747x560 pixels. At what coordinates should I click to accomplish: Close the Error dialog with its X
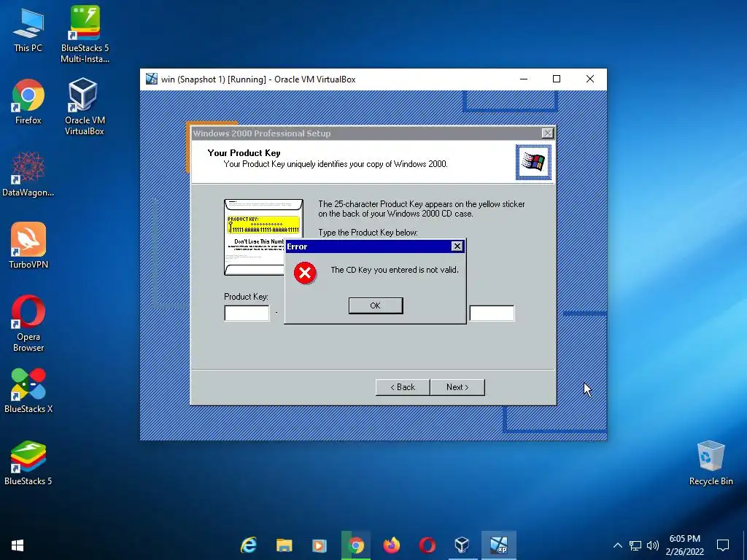(457, 246)
